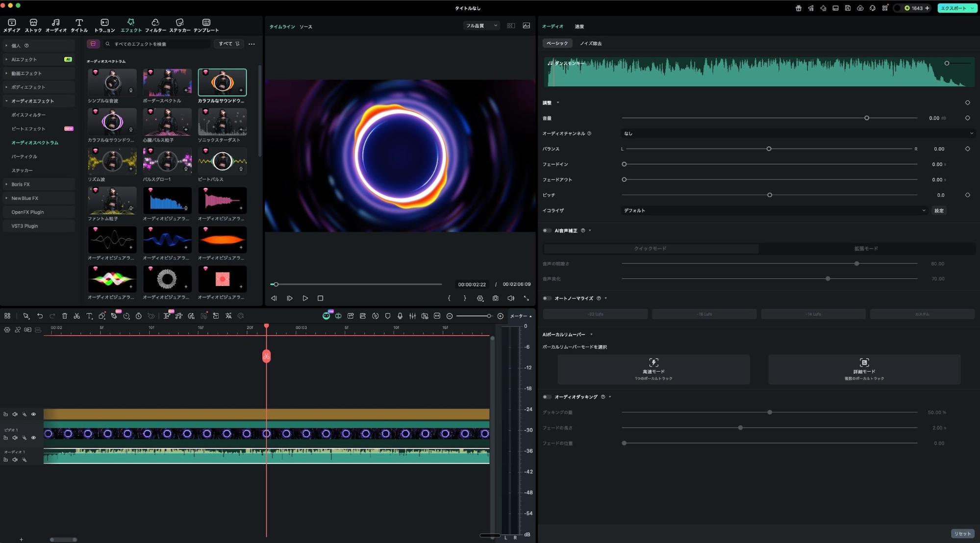Click the undo arrow in timeline toolbar

[40, 316]
